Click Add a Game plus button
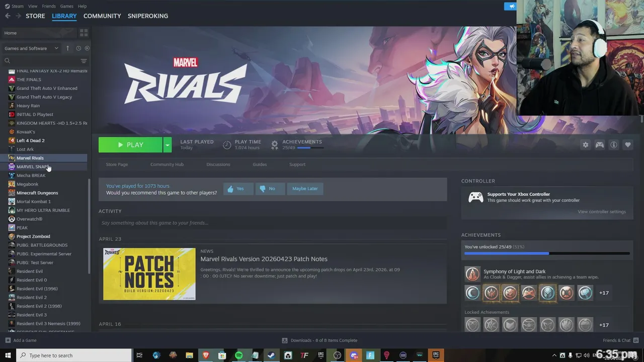 click(8, 340)
